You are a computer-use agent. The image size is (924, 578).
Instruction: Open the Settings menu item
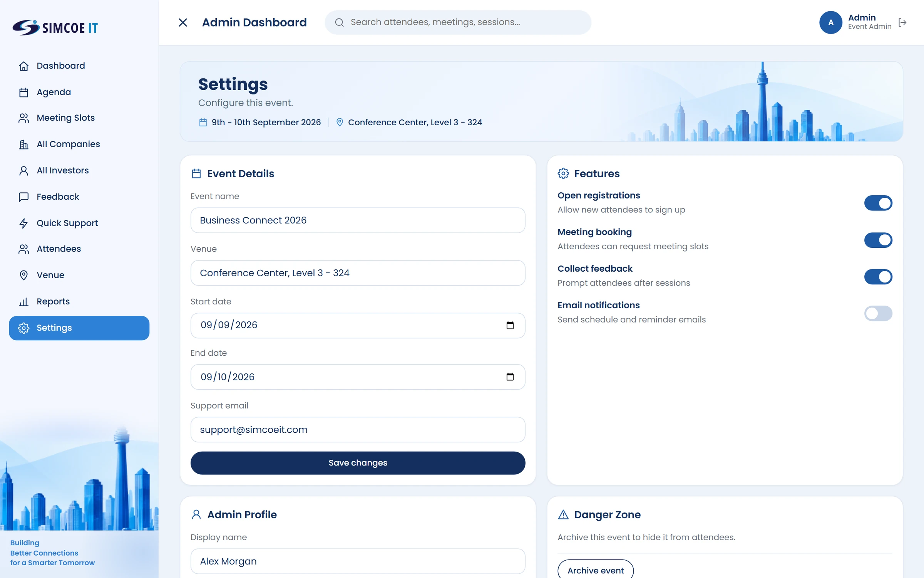coord(79,328)
